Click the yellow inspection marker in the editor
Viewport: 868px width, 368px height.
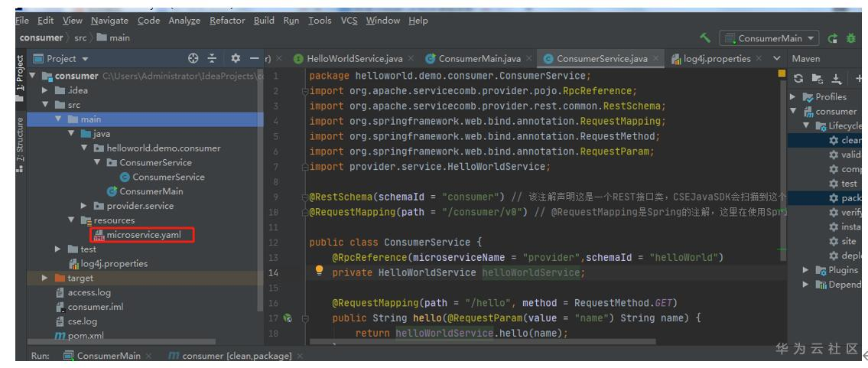(x=782, y=73)
